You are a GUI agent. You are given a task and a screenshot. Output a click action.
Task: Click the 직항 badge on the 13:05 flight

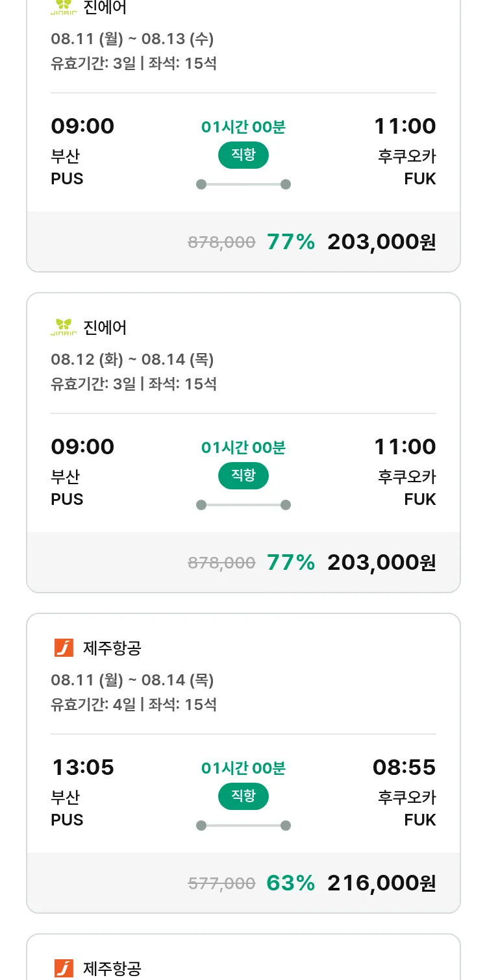pos(243,796)
